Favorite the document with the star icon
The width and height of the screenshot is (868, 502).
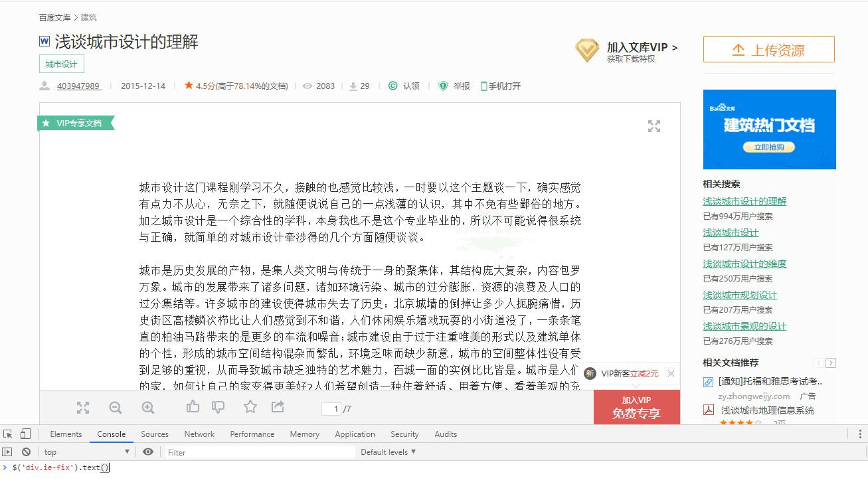point(251,407)
